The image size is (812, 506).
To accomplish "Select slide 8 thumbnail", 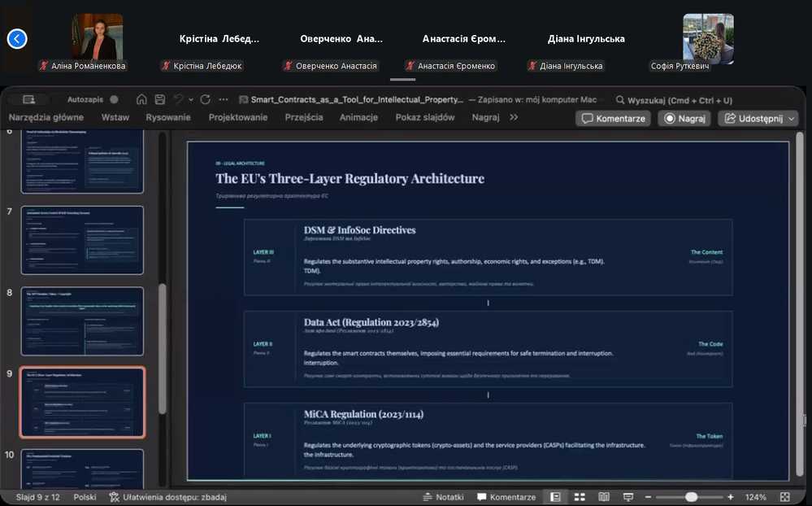I will point(82,321).
